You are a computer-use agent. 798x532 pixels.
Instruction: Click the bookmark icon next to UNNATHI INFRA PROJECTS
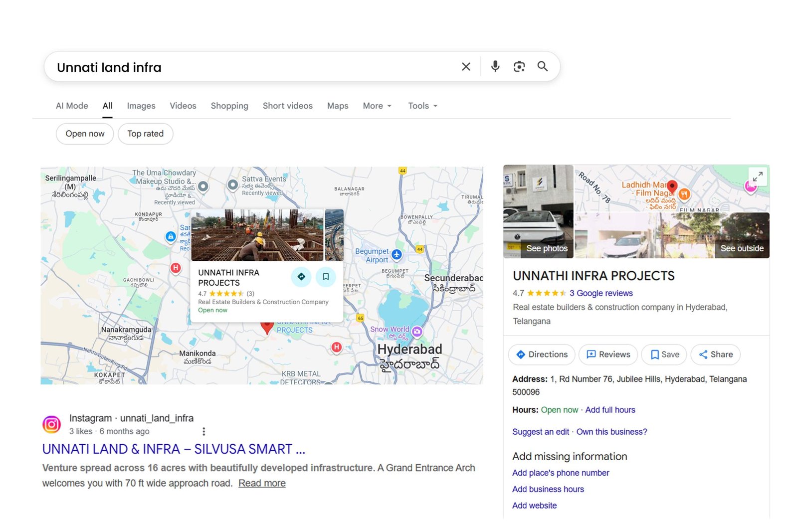(x=326, y=276)
